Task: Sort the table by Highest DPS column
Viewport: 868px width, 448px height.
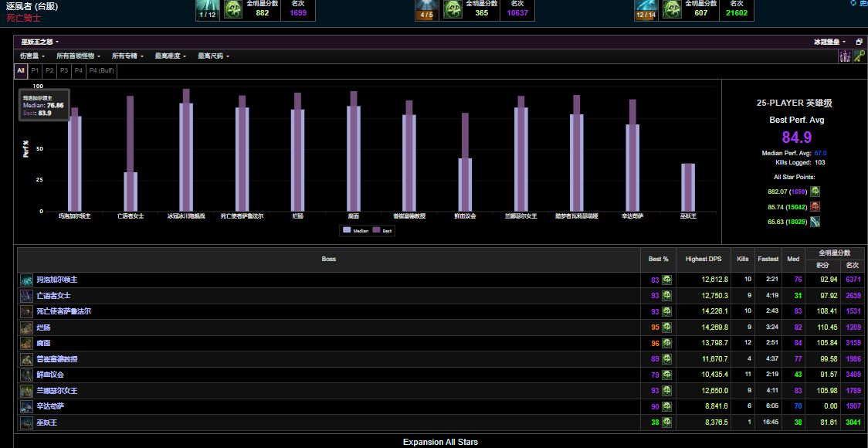Action: coord(702,259)
